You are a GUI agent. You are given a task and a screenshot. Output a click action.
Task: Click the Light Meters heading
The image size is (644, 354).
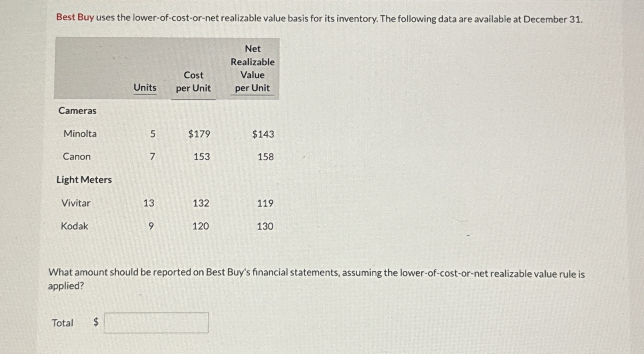(x=84, y=179)
